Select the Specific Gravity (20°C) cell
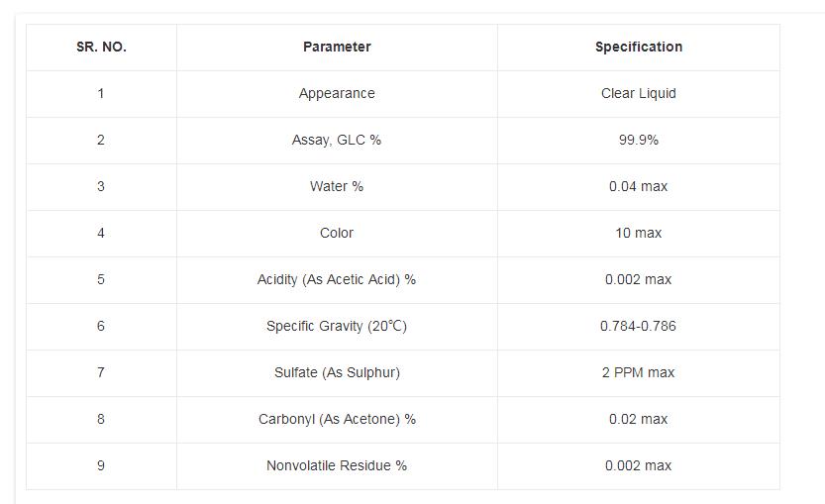Image resolution: width=825 pixels, height=504 pixels. (x=337, y=326)
